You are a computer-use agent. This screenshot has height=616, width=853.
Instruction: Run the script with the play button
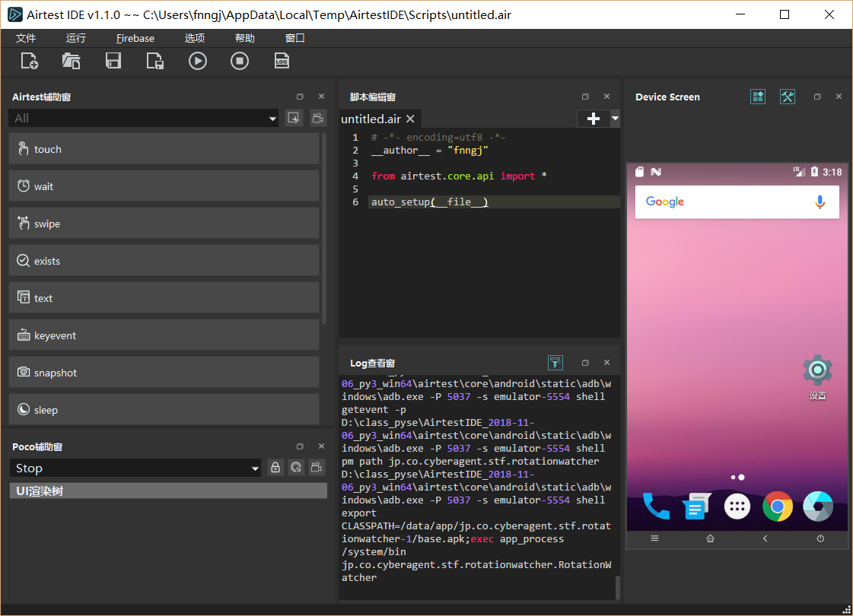(198, 62)
